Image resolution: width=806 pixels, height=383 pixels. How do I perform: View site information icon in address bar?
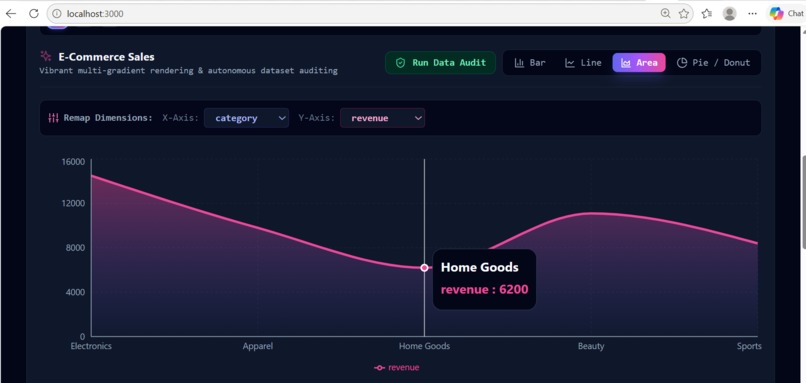tap(57, 14)
